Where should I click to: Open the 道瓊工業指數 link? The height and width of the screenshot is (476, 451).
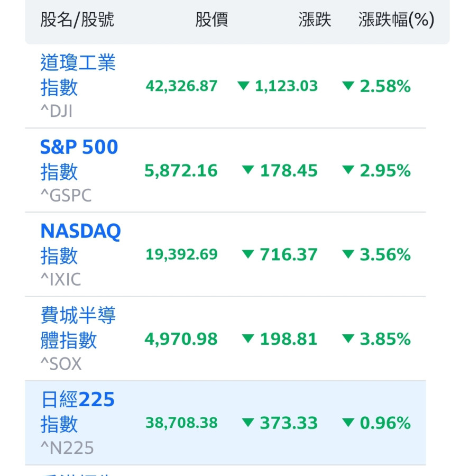[x=78, y=75]
